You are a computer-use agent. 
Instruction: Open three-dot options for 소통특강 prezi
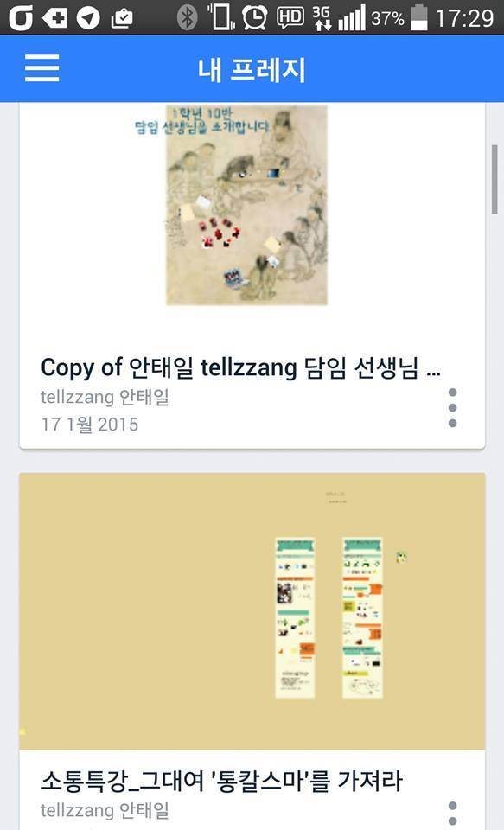452,814
